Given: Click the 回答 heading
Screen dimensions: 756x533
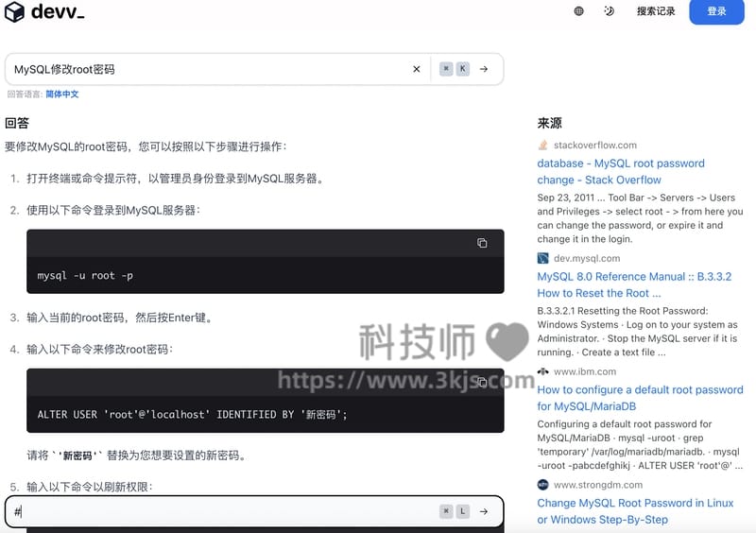Looking at the screenshot, I should point(17,123).
